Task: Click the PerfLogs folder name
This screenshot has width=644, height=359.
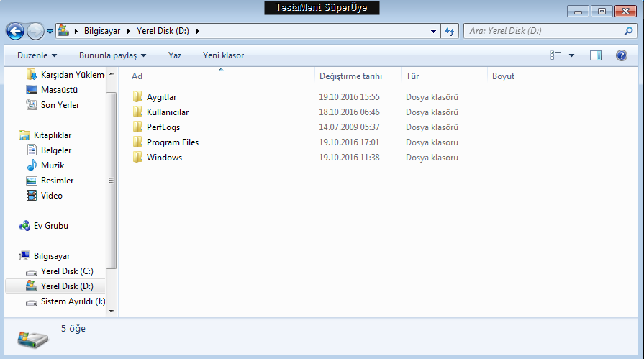Action: coord(163,127)
